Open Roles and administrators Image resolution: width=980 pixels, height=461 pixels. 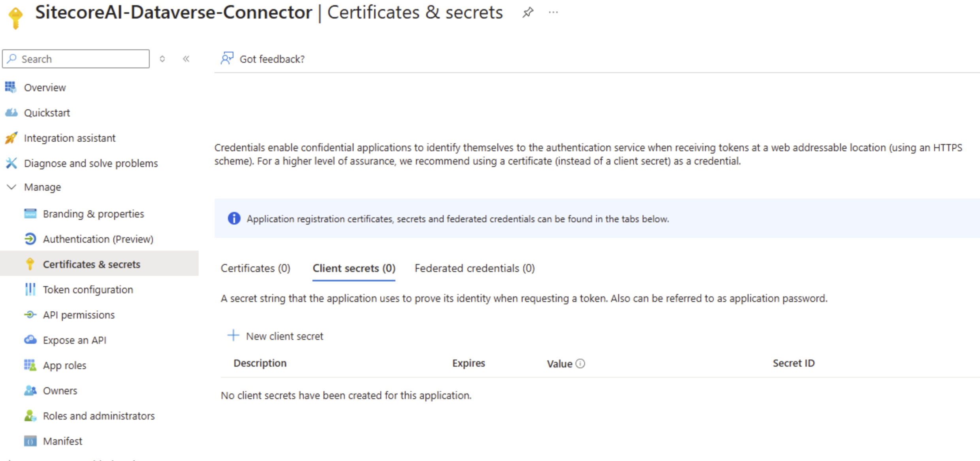point(99,416)
